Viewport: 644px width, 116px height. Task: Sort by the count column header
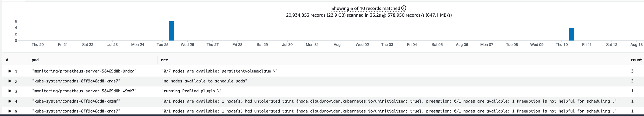636,60
